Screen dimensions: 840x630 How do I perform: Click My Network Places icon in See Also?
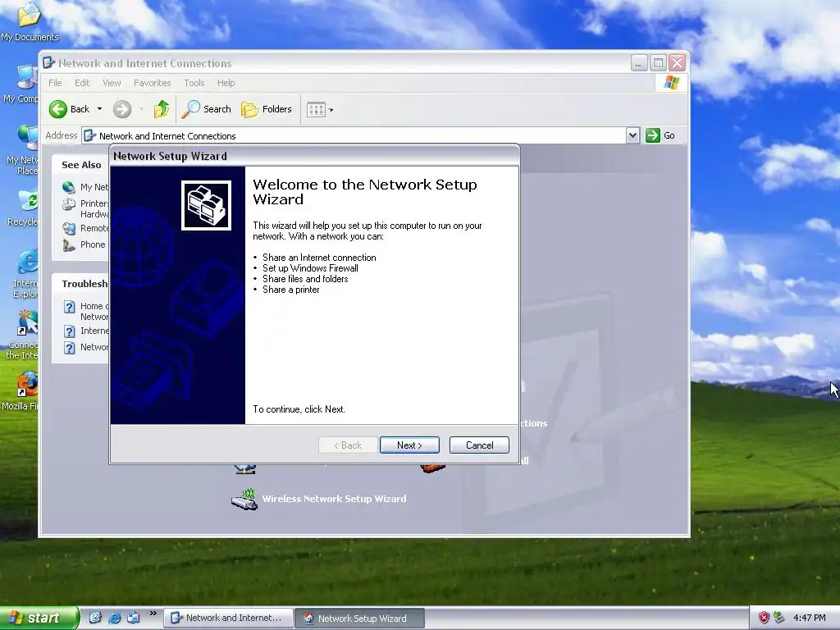(x=69, y=187)
